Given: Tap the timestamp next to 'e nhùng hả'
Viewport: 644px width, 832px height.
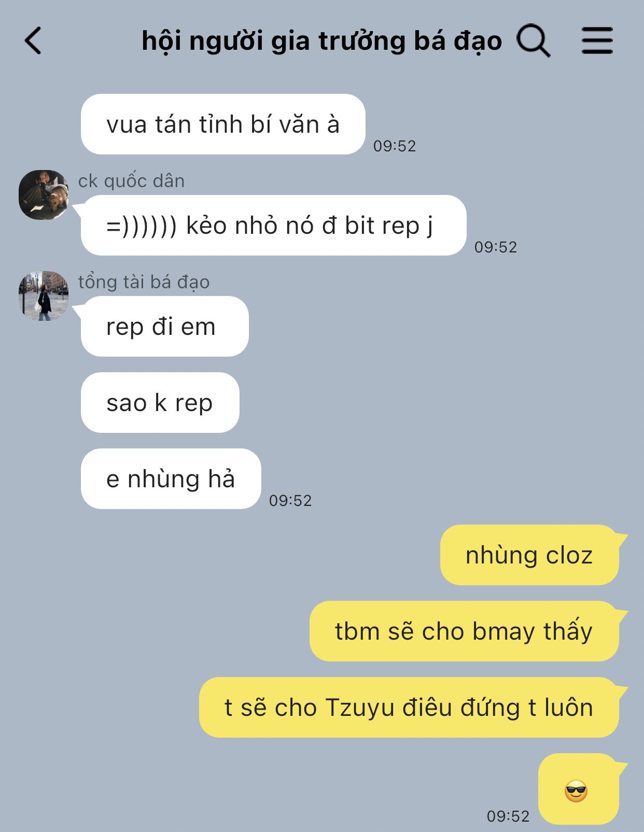Looking at the screenshot, I should click(290, 501).
